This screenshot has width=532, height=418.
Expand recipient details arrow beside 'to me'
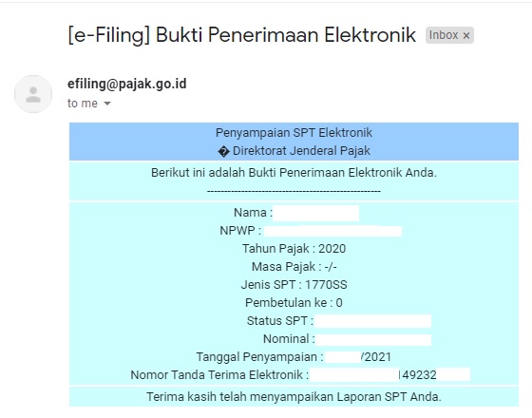pos(107,104)
